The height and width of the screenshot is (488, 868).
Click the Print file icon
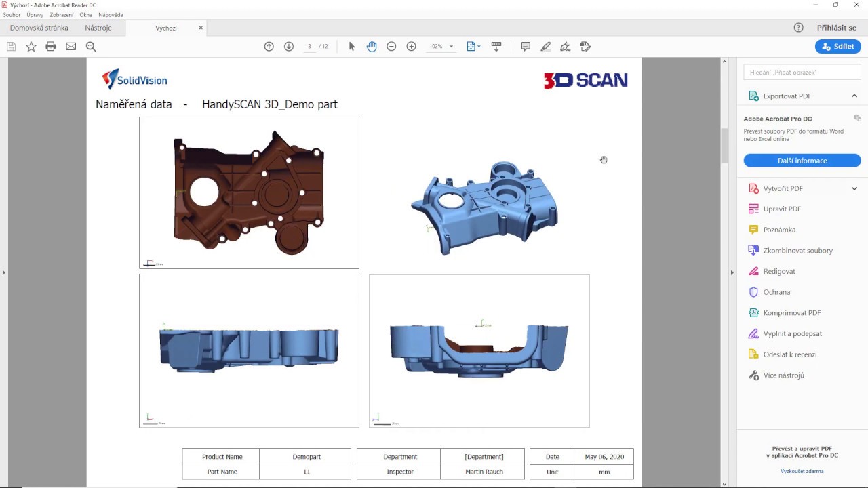point(51,47)
